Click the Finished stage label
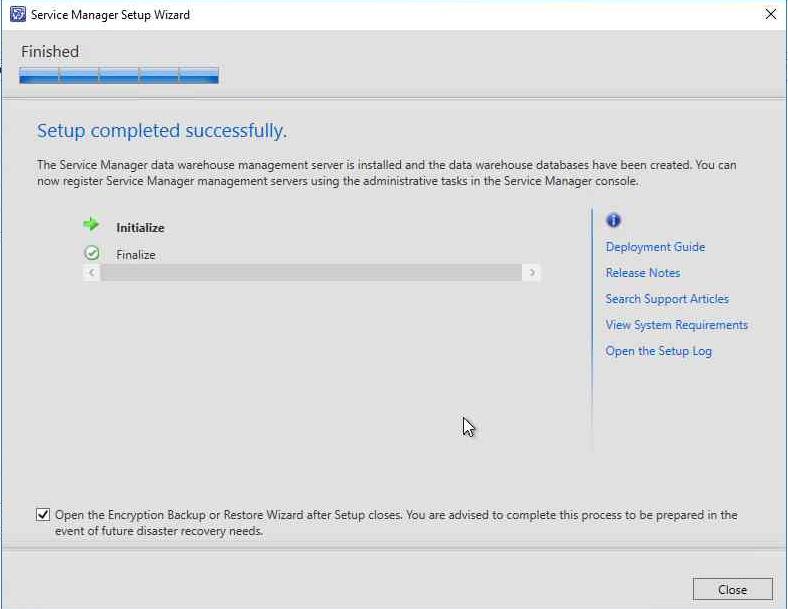The image size is (788, 609). pos(50,51)
